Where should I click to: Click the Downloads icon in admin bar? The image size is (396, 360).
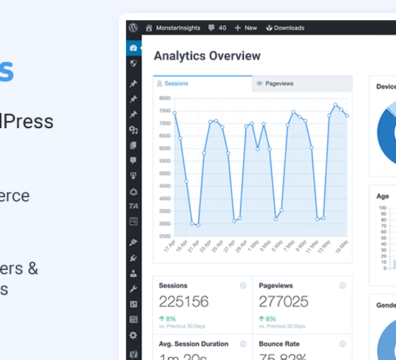click(x=269, y=28)
